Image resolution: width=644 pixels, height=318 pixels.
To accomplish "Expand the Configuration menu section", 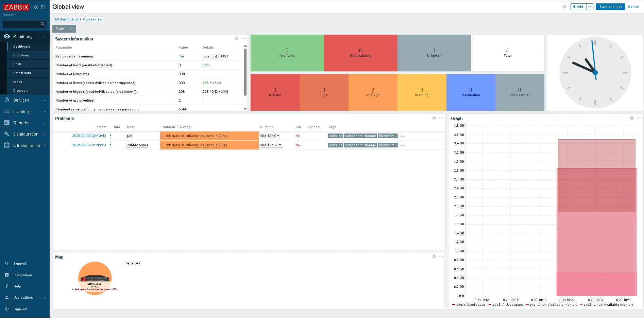I will point(45,134).
